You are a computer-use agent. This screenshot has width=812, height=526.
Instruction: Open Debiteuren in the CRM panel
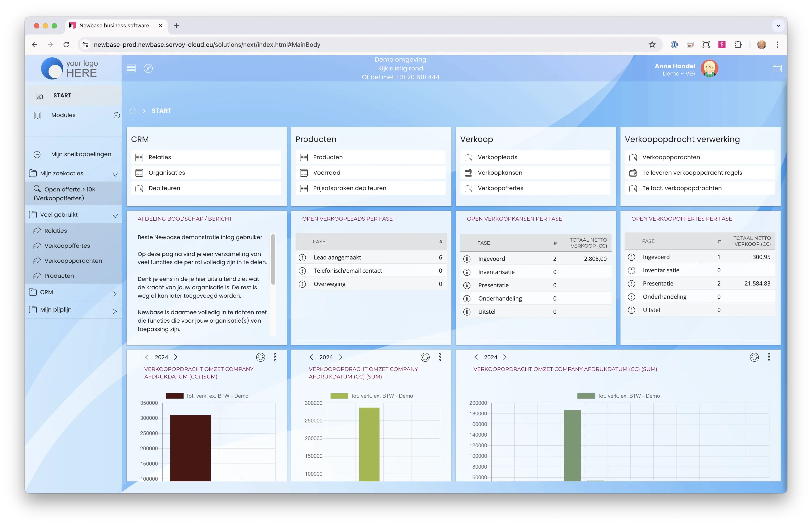pos(164,188)
